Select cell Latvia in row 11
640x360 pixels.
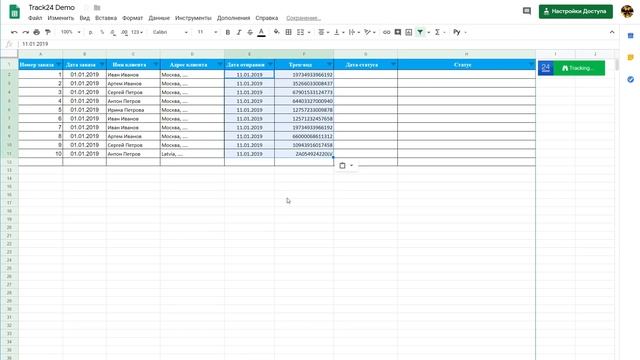pos(192,154)
